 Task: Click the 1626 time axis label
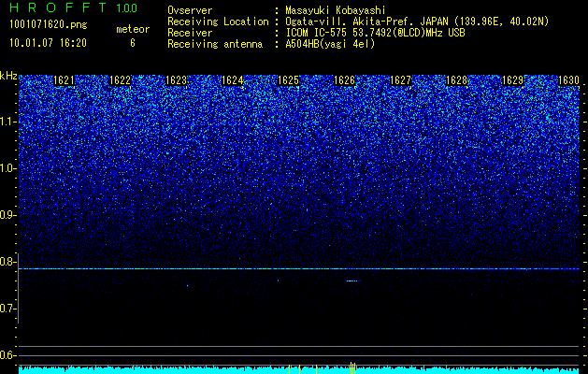coord(344,80)
